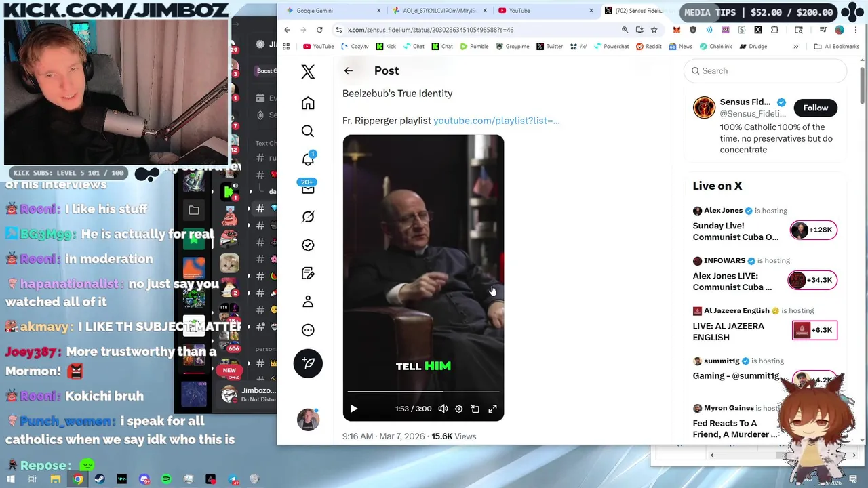Open the X Explore search icon in sidebar
The width and height of the screenshot is (868, 488).
coord(308,131)
